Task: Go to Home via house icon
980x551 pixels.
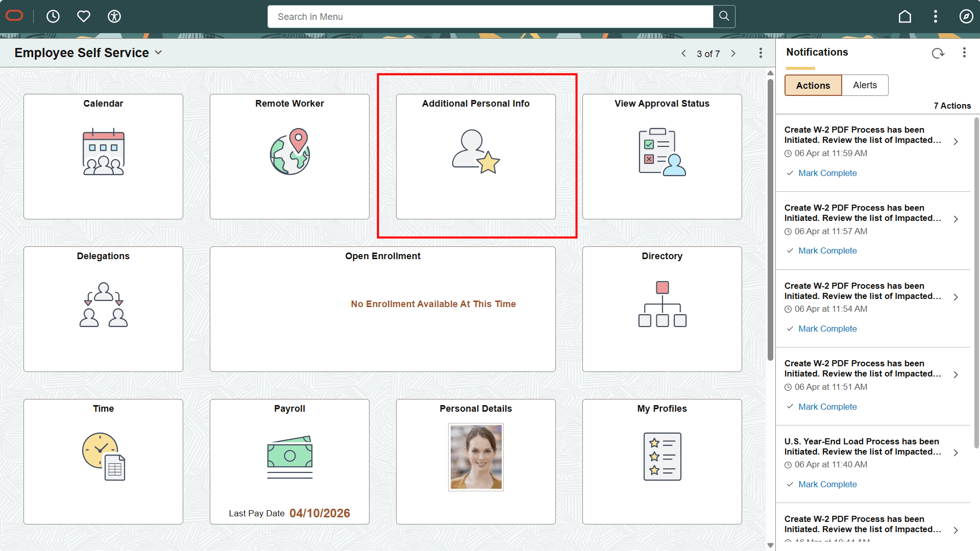Action: click(x=905, y=16)
